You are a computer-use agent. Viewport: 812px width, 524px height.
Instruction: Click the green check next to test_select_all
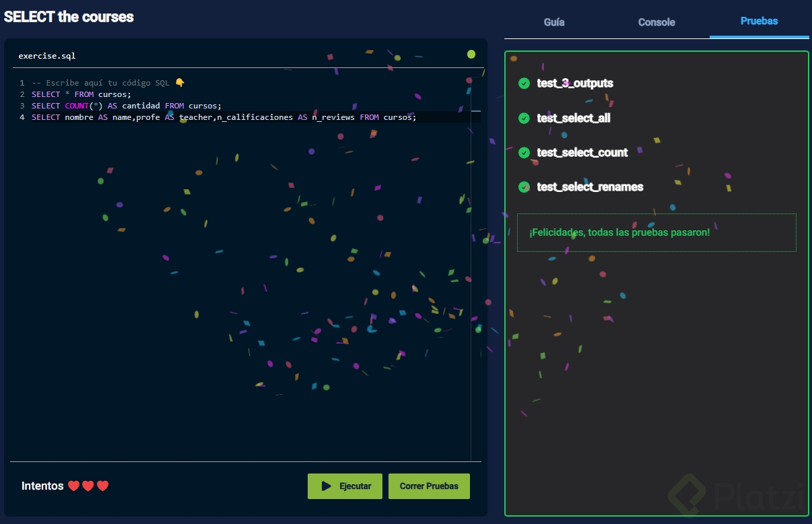[x=524, y=119]
